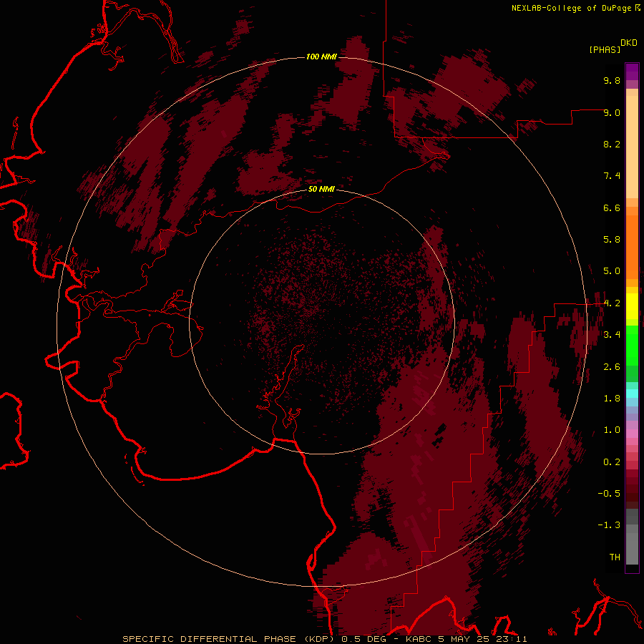
Task: Click the 8.2 value on color scale
Action: [612, 144]
